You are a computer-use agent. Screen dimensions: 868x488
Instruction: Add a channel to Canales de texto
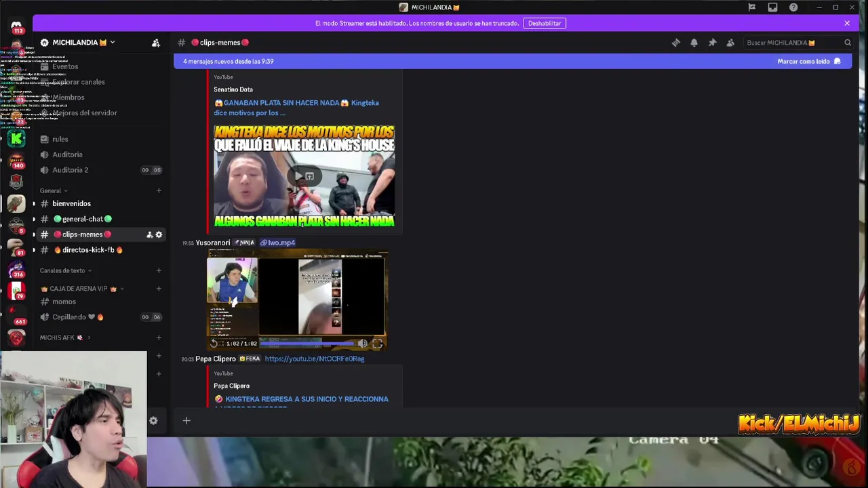[x=159, y=270]
